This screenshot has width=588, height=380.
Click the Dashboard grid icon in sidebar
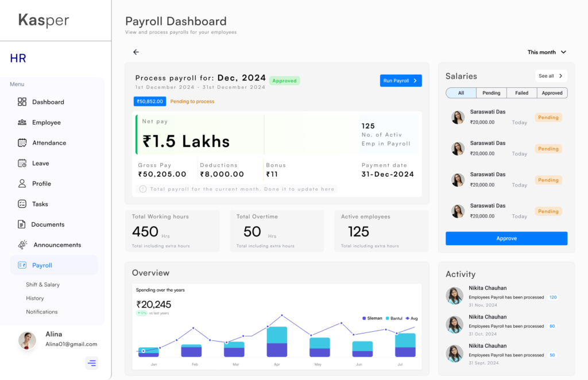tap(22, 102)
